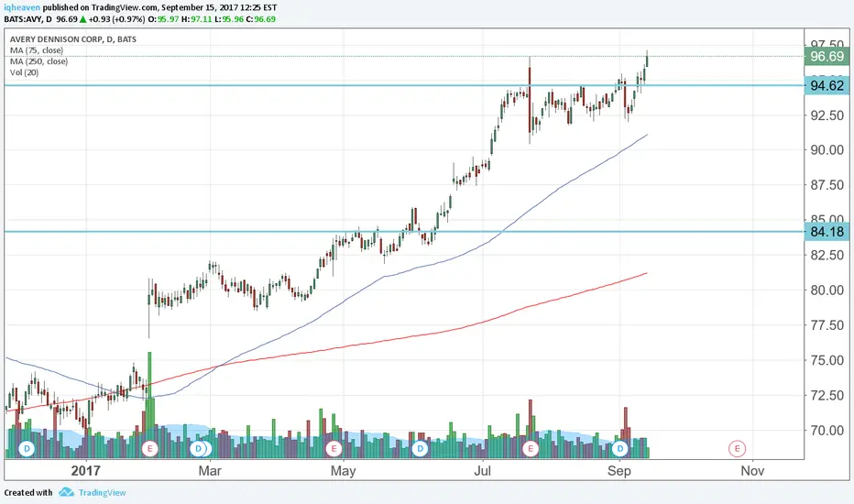Screen dimensions: 854x504
Task: Click the 94.62 horizontal line price label
Action: (x=827, y=85)
